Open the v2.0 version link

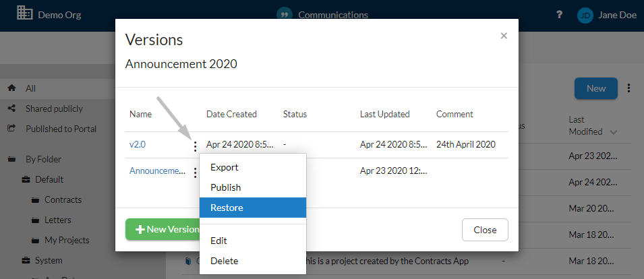tap(138, 144)
